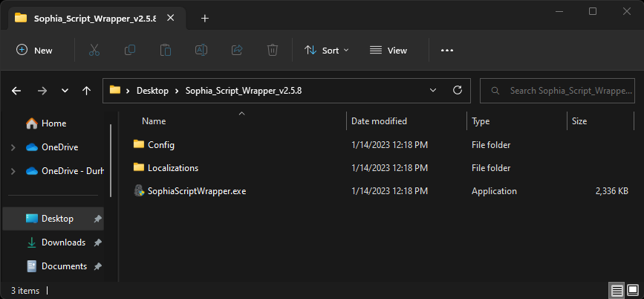This screenshot has height=299, width=644.
Task: Click the Cut scissors icon
Action: coord(94,50)
